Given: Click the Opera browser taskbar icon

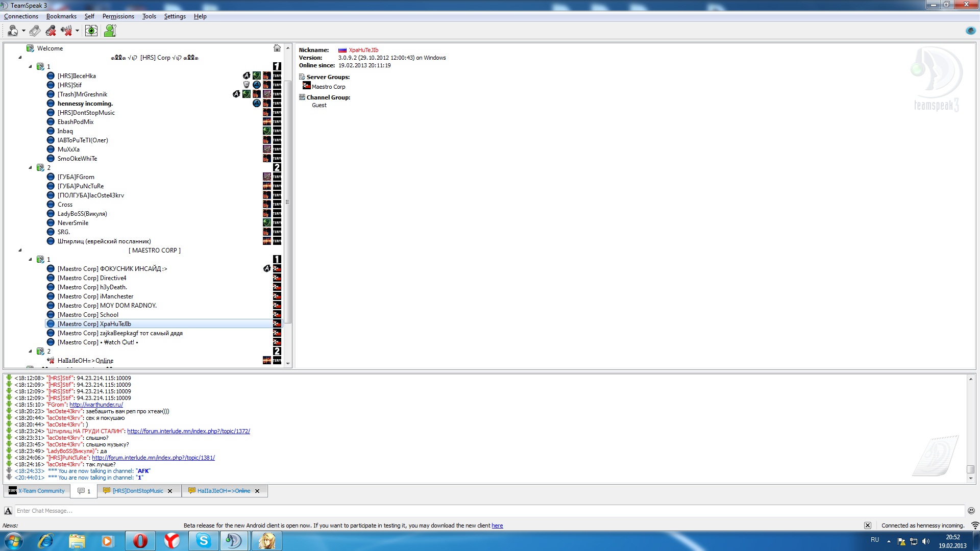Looking at the screenshot, I should tap(140, 541).
